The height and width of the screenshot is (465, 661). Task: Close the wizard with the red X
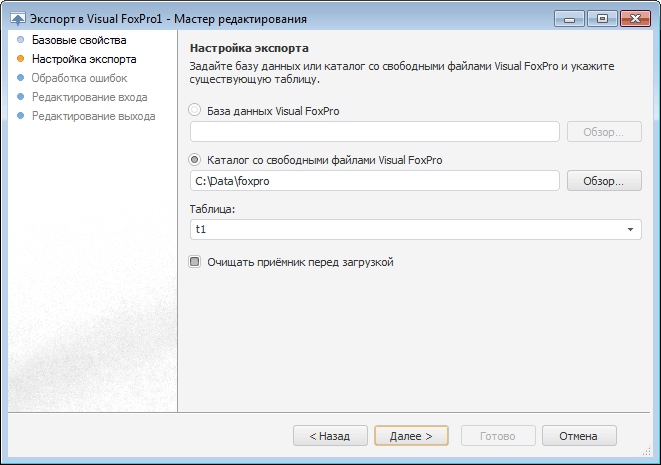pos(635,19)
